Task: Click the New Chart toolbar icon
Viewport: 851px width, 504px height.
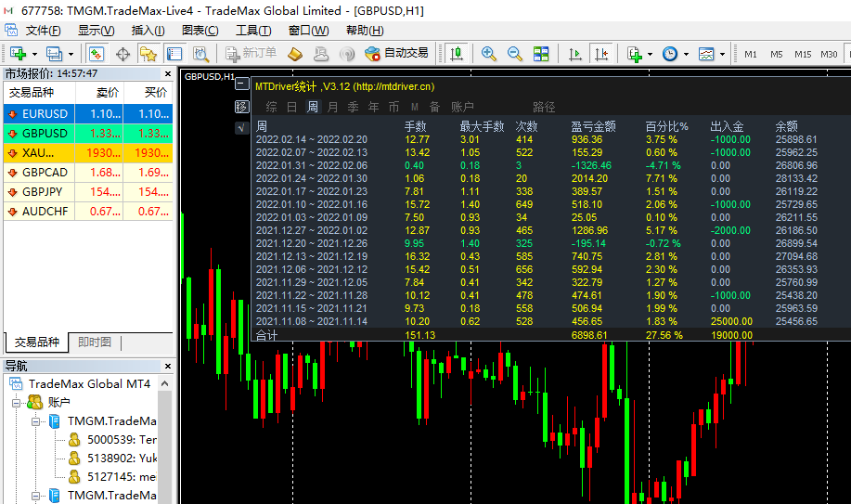Action: point(18,54)
